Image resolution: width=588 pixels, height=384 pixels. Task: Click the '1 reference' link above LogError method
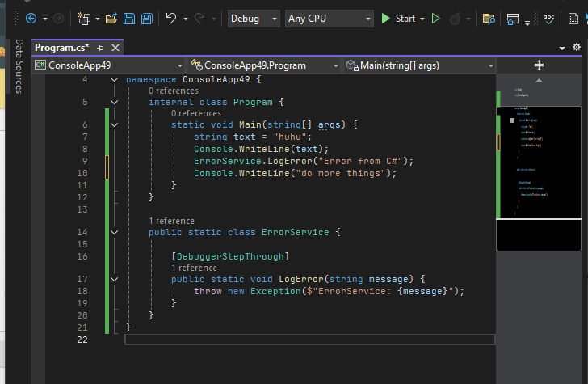click(194, 268)
